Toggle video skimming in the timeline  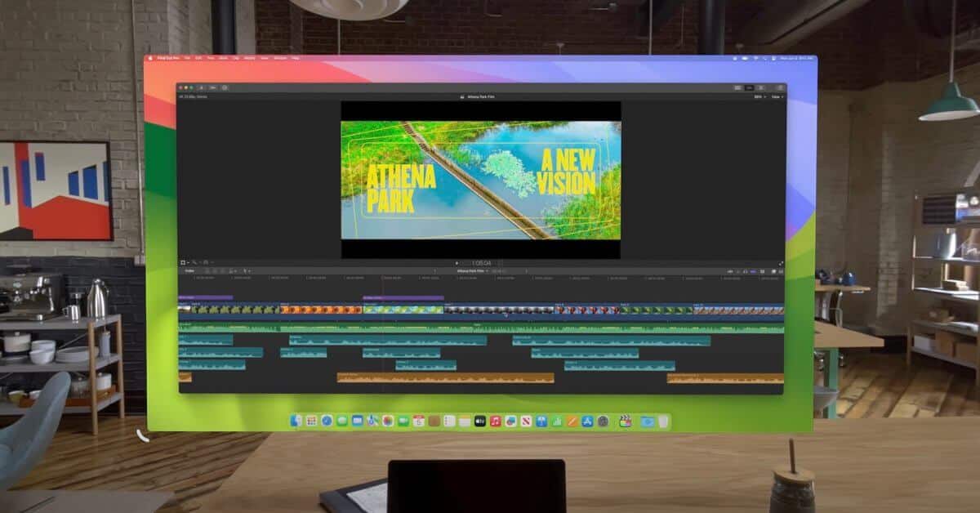729,270
